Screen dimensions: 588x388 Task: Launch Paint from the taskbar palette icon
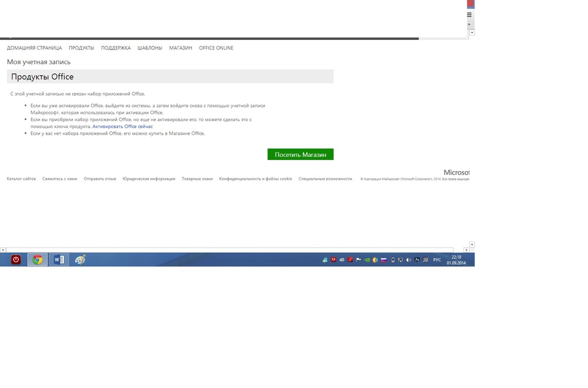click(81, 260)
